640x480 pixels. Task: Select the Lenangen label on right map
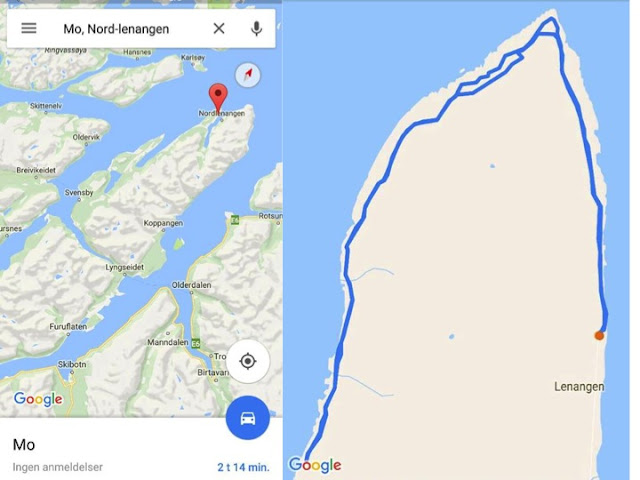tap(579, 387)
